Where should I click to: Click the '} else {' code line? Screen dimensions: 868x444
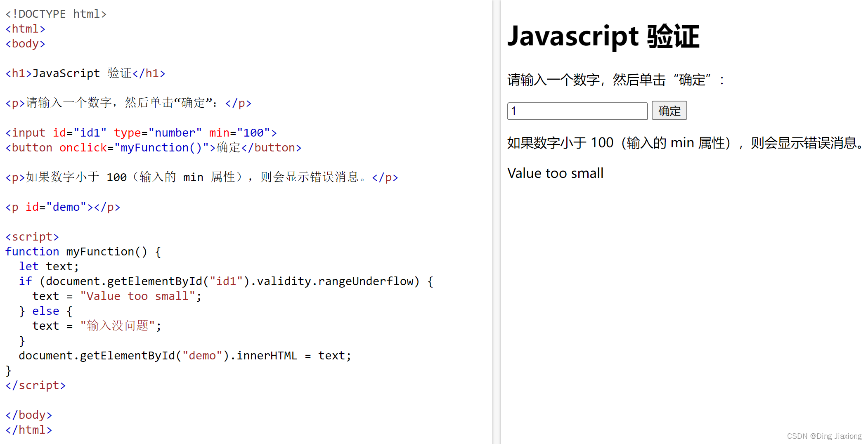pos(45,311)
